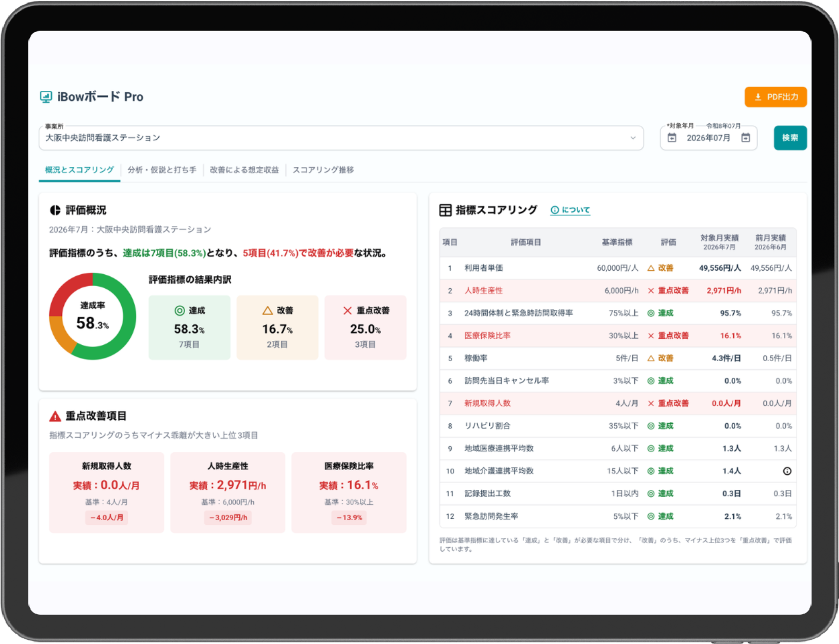Viewport: 839px width, 644px height.
Task: Click the 達成 double-circle icon in breakdown card
Action: (x=179, y=310)
